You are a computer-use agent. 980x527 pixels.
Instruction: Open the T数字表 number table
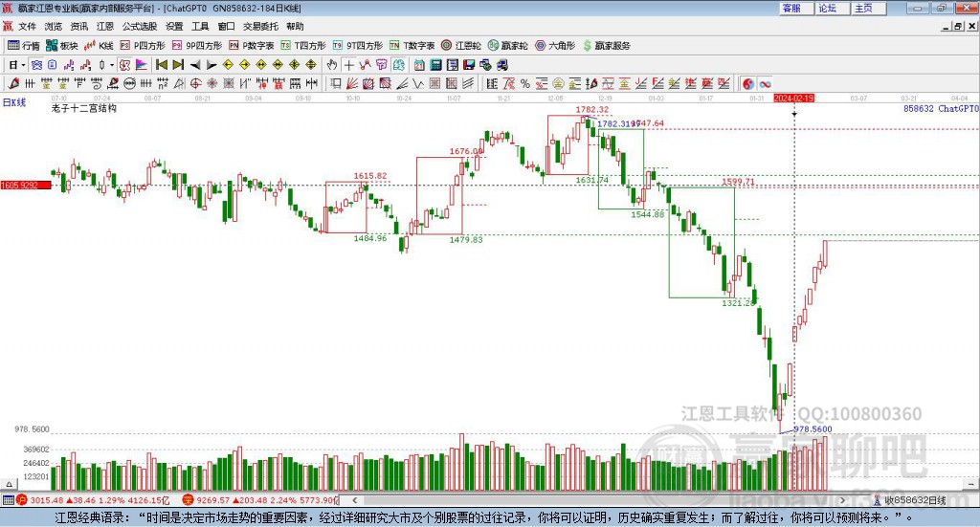(412, 46)
